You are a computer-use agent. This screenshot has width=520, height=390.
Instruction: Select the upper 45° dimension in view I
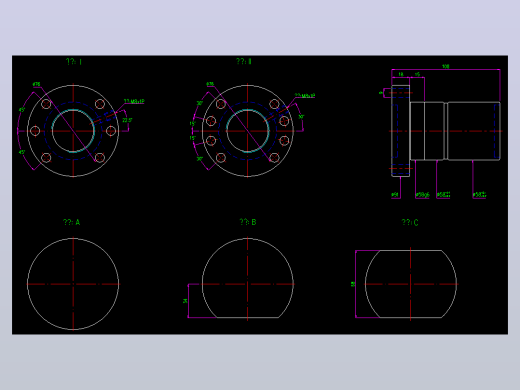click(22, 110)
